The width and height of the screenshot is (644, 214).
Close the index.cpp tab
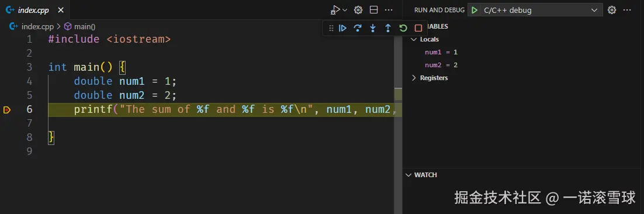60,11
